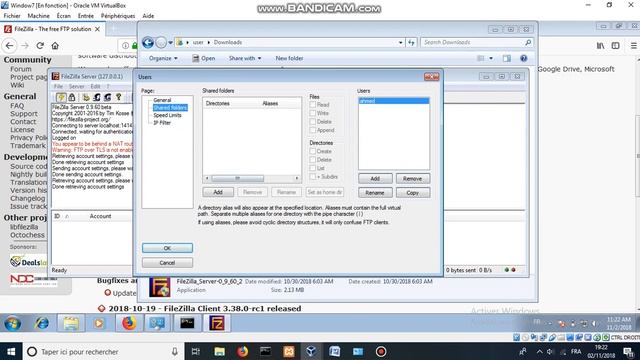
Task: Enable the Append files checkbox
Action: (313, 130)
